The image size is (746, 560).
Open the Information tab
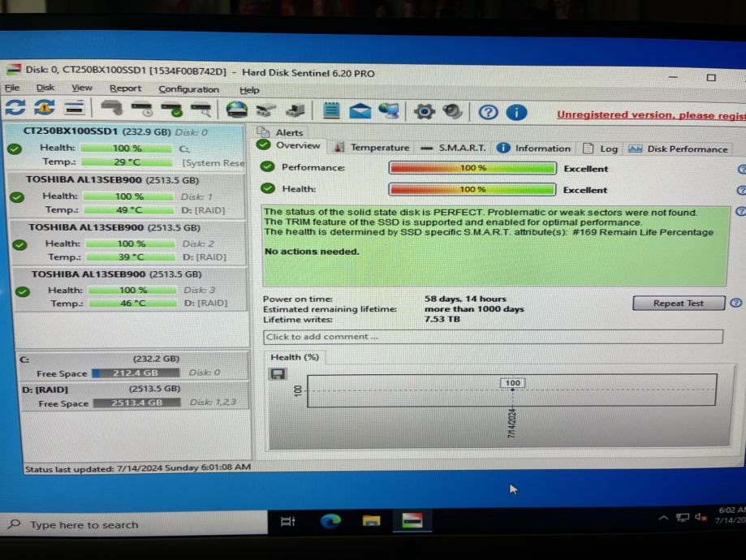[534, 149]
